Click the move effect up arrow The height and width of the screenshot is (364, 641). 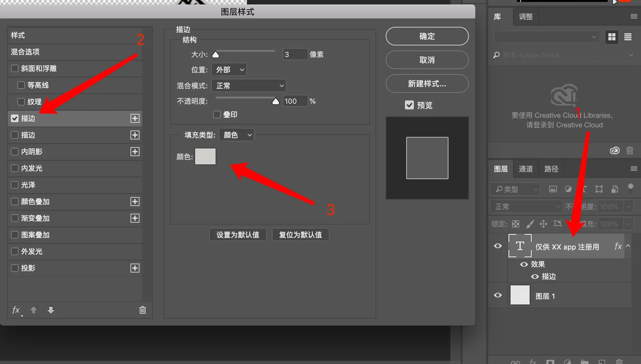pyautogui.click(x=34, y=310)
